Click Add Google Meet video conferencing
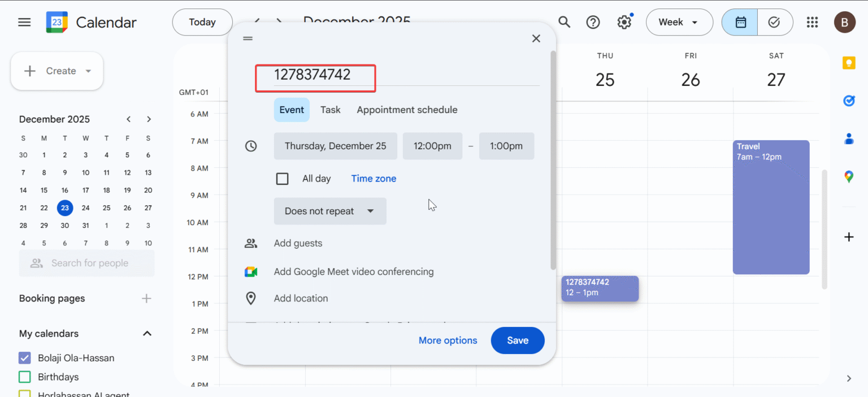868x397 pixels. (354, 272)
